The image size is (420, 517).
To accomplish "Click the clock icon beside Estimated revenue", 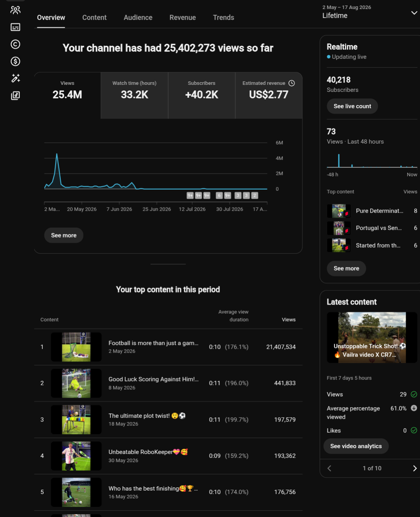I will tap(292, 83).
